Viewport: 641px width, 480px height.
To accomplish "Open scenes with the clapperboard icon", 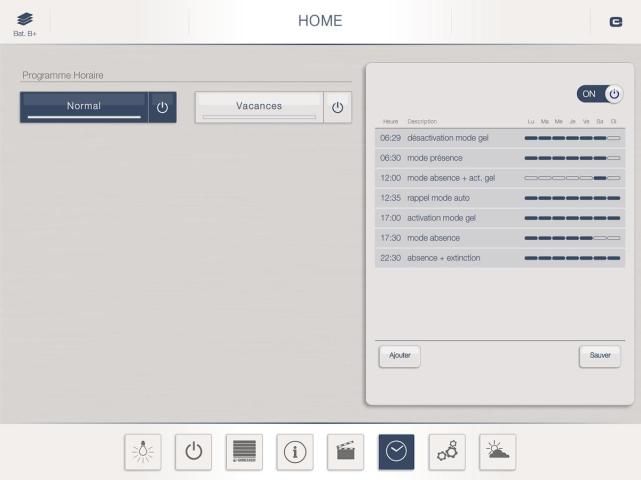I will pyautogui.click(x=346, y=452).
